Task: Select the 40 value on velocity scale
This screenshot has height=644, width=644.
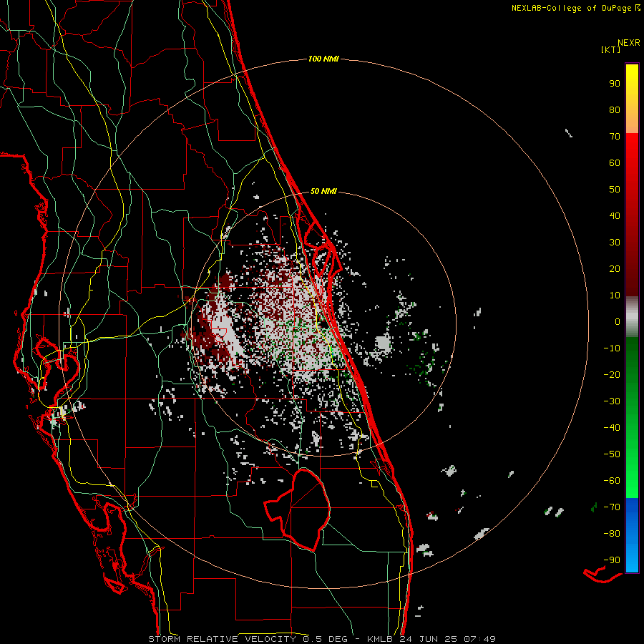Action: point(615,215)
